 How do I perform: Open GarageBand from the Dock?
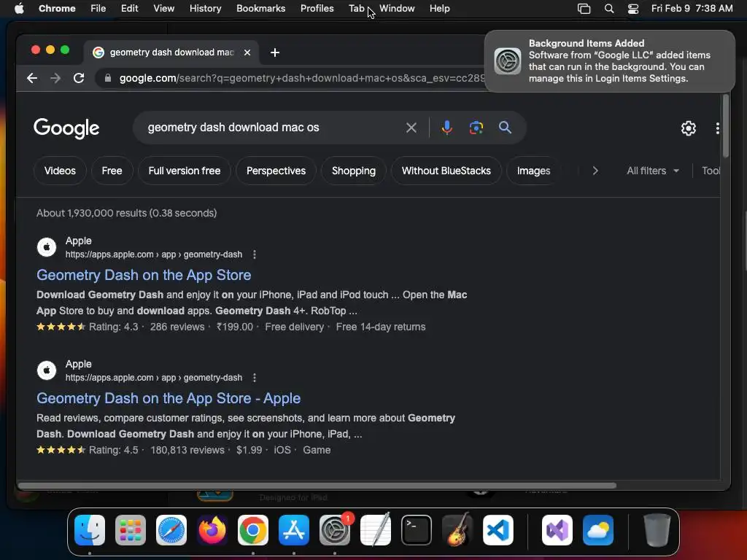[x=457, y=530]
